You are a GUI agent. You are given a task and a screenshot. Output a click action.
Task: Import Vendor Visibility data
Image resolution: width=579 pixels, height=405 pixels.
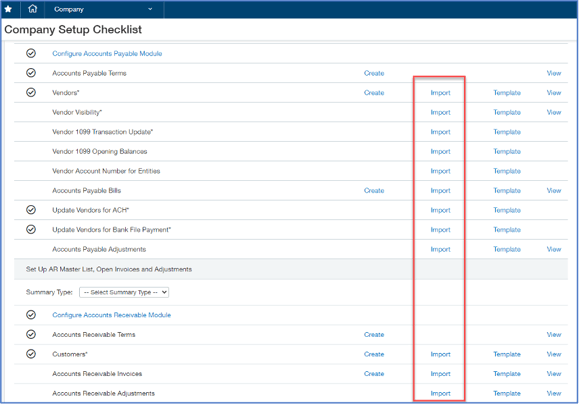click(441, 112)
